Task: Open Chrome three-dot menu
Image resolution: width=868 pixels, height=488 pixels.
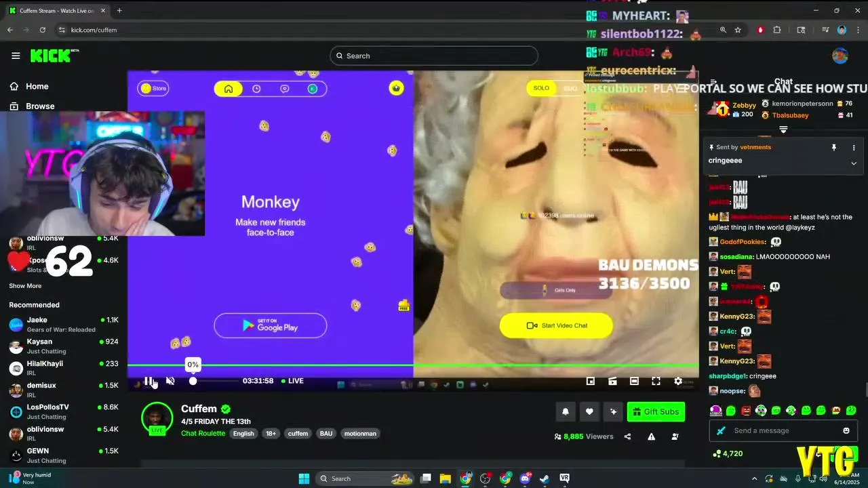Action: click(859, 30)
